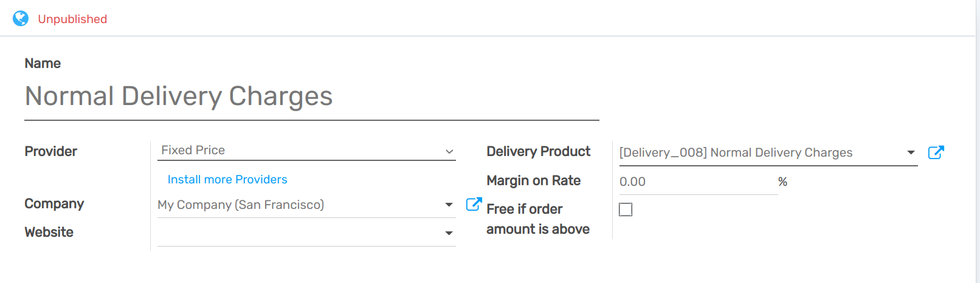This screenshot has width=980, height=283.
Task: Select the Fixed Price provider value
Action: click(298, 151)
